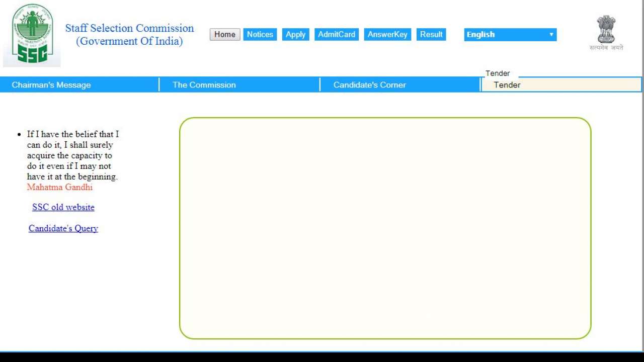
Task: Click the SSC logo
Action: tap(31, 33)
